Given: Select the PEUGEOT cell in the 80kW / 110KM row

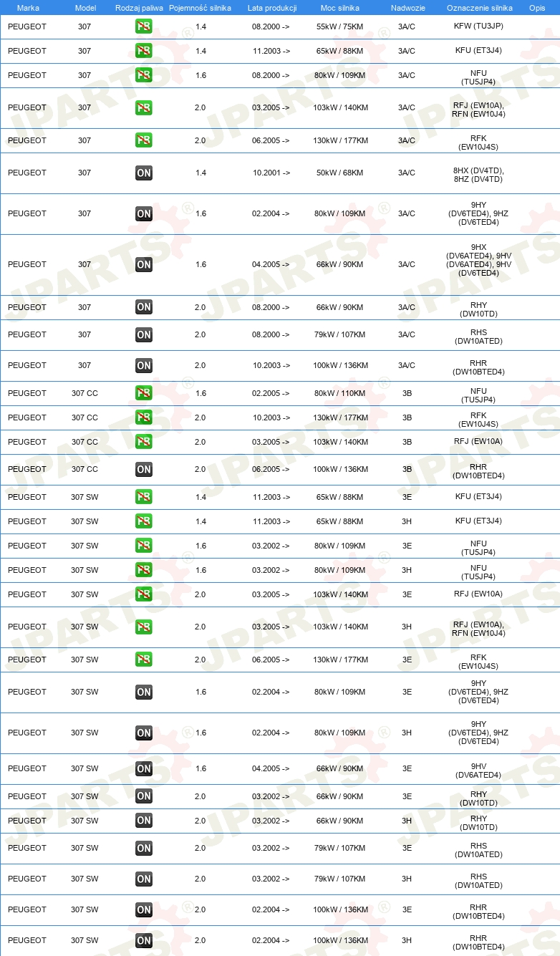Looking at the screenshot, I should [27, 393].
